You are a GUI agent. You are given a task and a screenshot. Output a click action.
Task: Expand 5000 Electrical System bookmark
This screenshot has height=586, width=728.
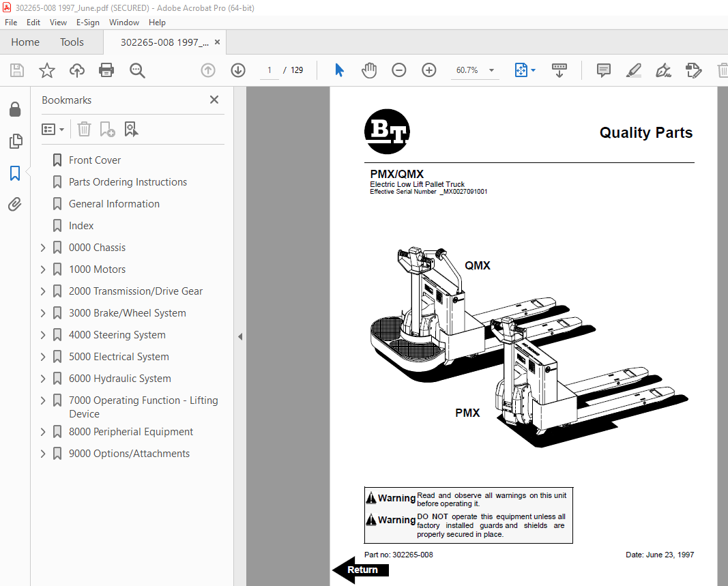[43, 357]
